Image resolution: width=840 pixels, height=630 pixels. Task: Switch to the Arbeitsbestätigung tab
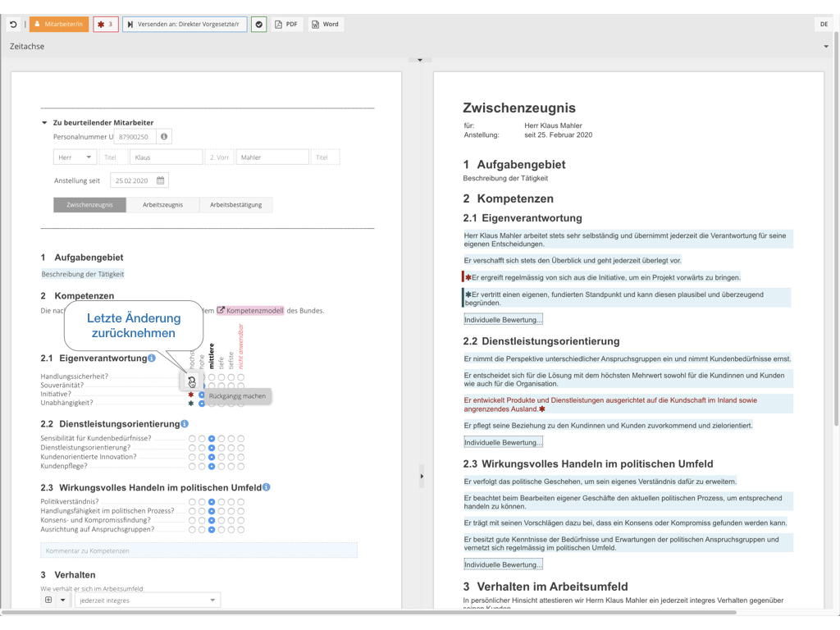[235, 204]
